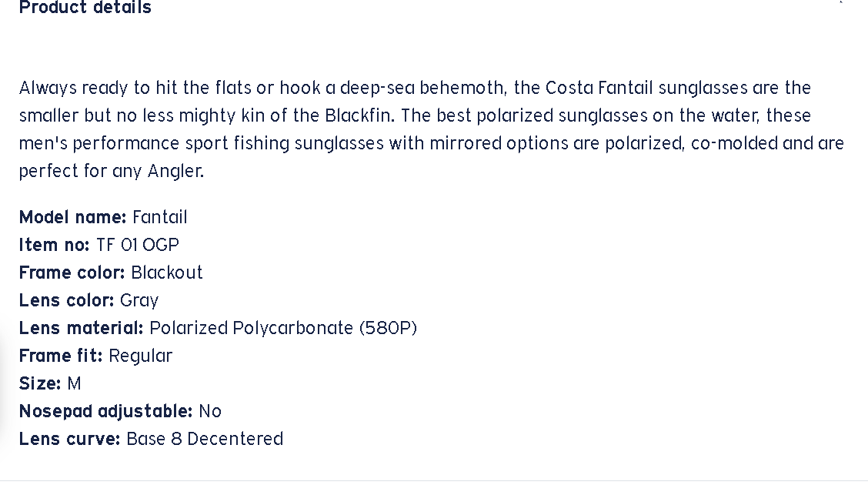The image size is (868, 485).
Task: Click the "Nosepad adjustable:" label
Action: coord(105,411)
